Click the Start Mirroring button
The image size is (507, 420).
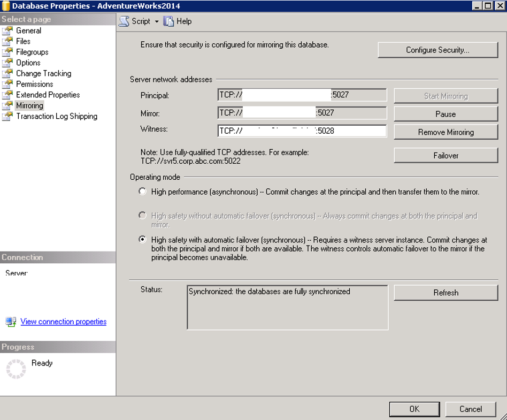[446, 96]
